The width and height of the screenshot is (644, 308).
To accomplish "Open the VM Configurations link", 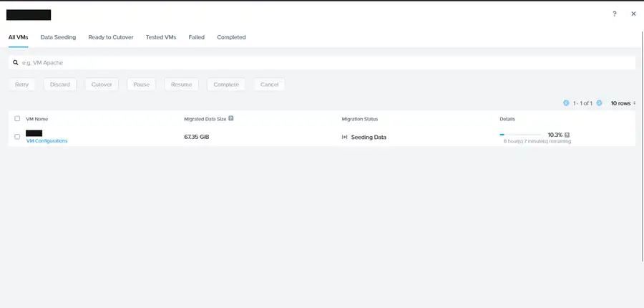I will [47, 140].
